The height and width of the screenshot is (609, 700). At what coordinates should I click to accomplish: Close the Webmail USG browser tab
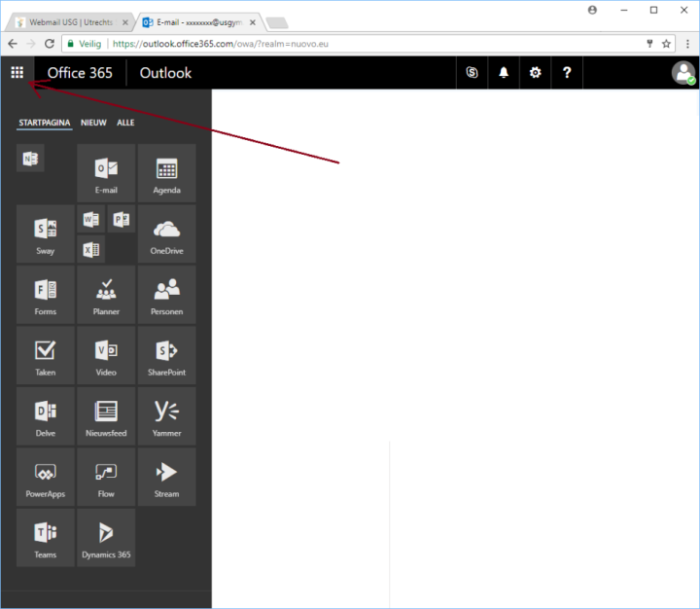(125, 22)
